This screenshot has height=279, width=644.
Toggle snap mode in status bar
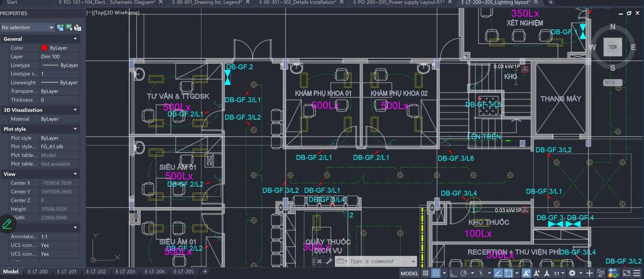click(x=436, y=273)
